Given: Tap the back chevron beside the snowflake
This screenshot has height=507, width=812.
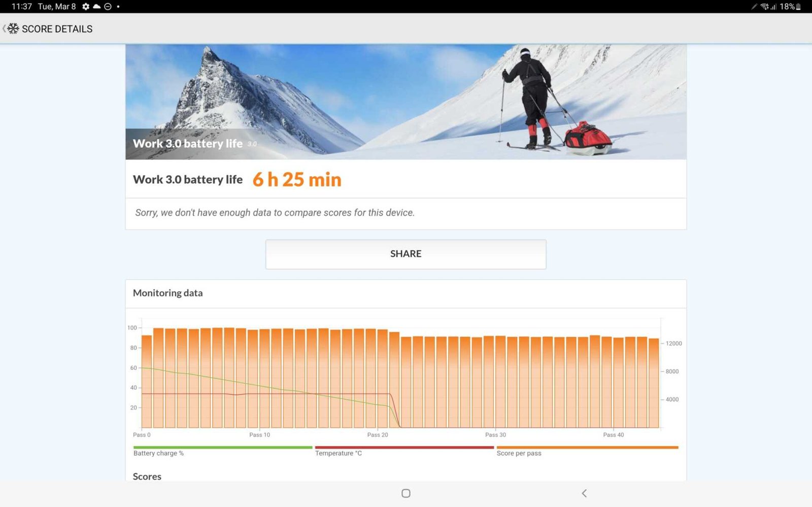Looking at the screenshot, I should pos(4,29).
